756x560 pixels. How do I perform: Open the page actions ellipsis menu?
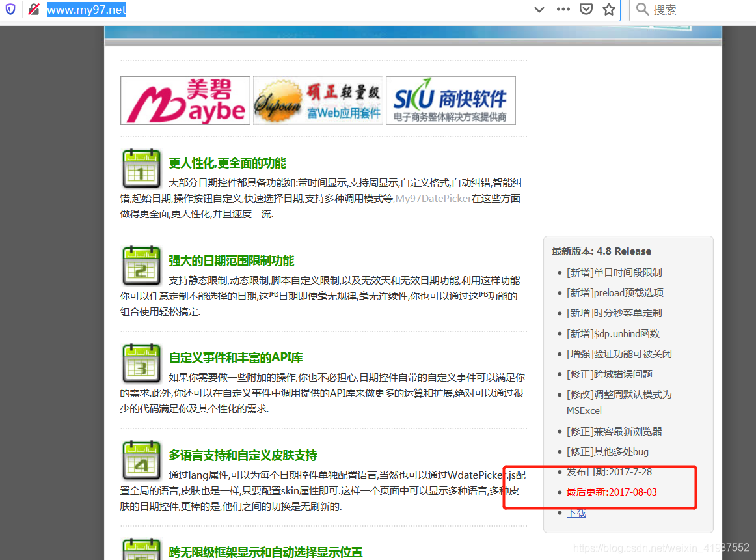coord(563,9)
